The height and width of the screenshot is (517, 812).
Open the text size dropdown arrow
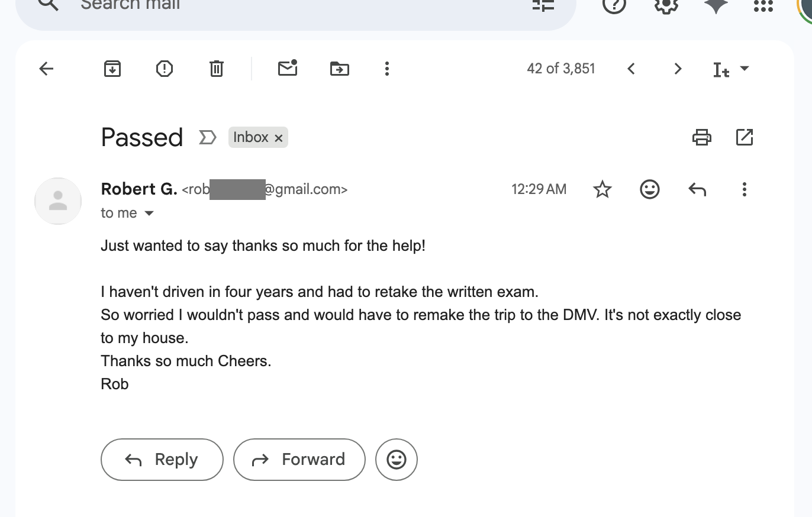point(745,69)
